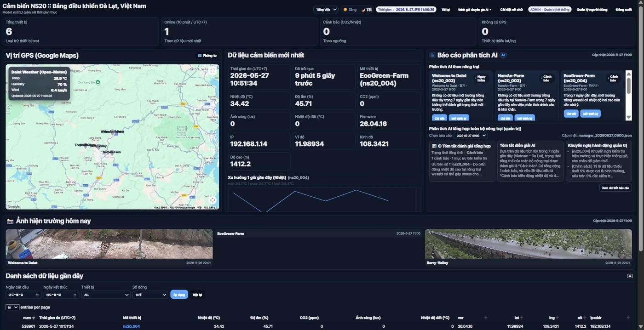Click chart icon in Tóm tắt đánh giá tổng hợp
644x330 pixels.
point(434,146)
